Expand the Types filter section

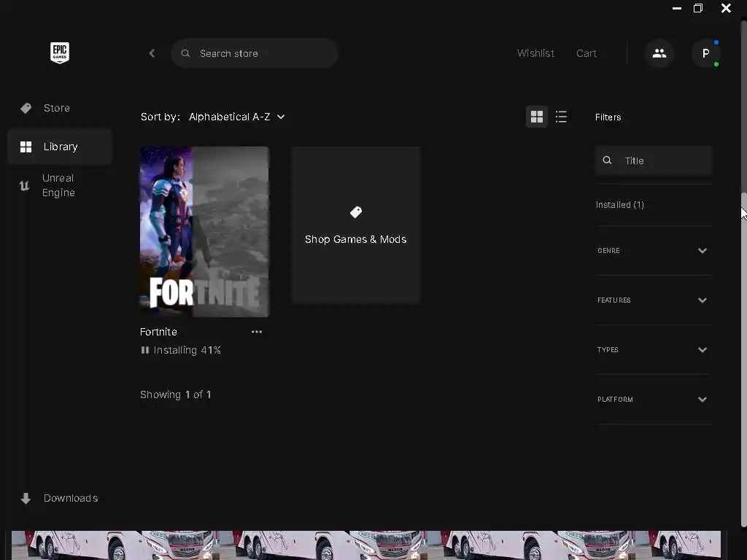click(653, 349)
